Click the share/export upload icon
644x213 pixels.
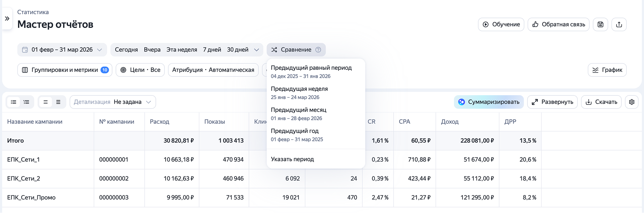click(x=619, y=24)
